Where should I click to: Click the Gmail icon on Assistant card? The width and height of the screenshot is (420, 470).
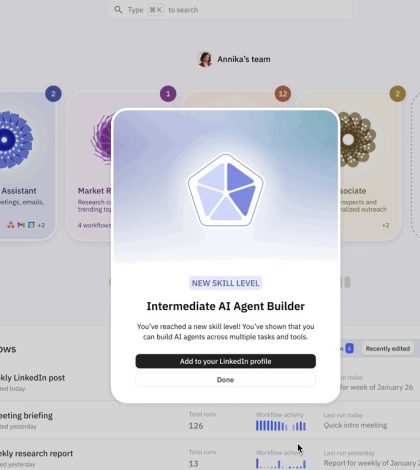21,225
